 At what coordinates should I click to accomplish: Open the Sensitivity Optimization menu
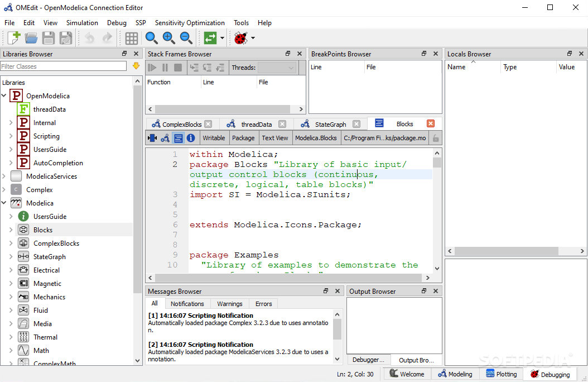[x=190, y=22]
